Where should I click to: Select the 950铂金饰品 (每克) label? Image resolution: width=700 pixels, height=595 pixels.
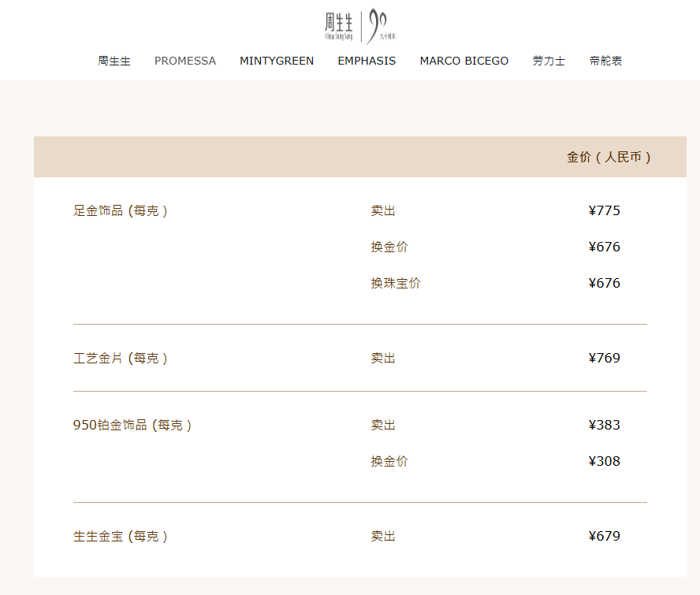[132, 425]
